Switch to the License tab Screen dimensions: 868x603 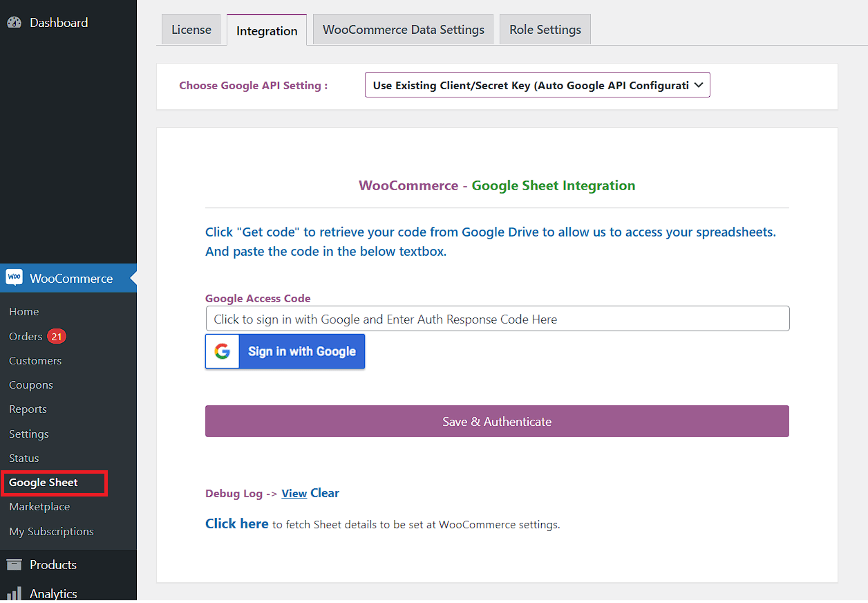[x=191, y=30]
